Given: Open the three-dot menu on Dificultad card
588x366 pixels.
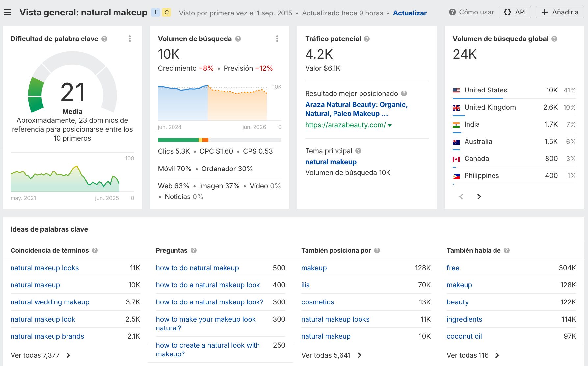Looking at the screenshot, I should pos(130,39).
